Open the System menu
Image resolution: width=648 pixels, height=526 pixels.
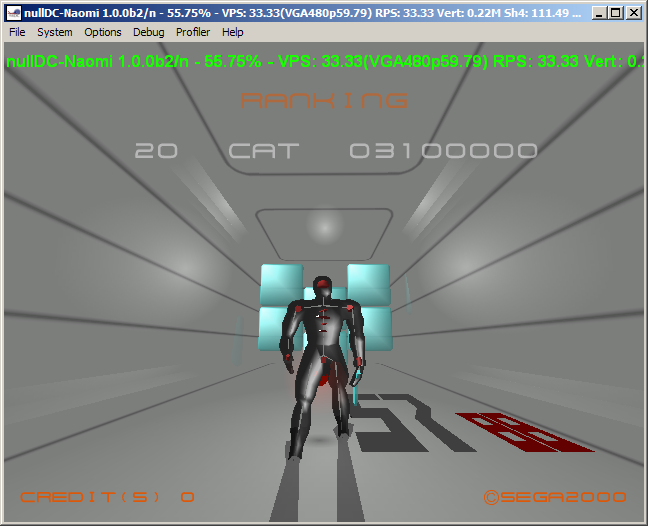(55, 32)
